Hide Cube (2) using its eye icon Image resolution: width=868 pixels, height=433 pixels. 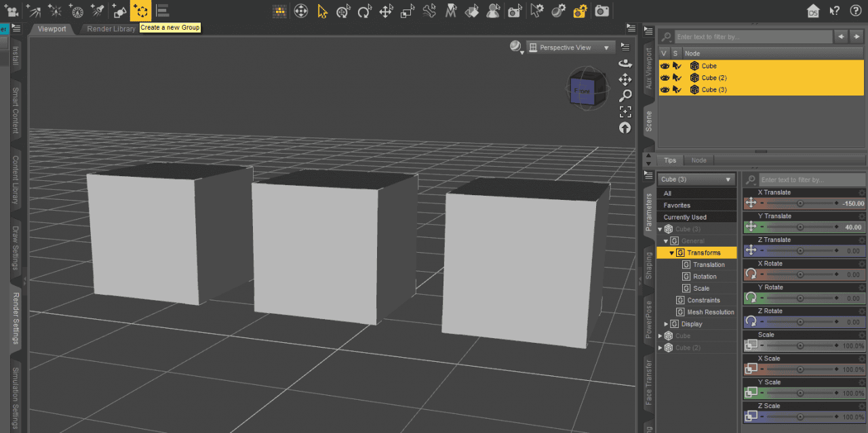665,77
